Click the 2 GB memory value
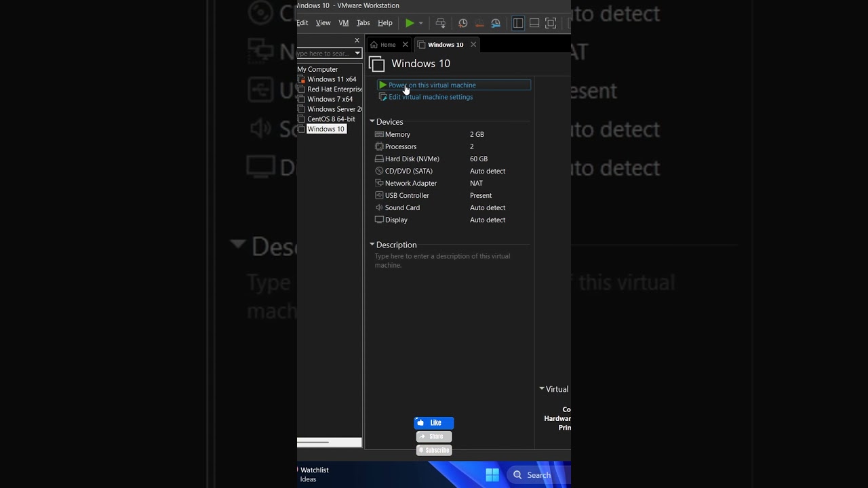Image resolution: width=868 pixels, height=488 pixels. click(477, 134)
